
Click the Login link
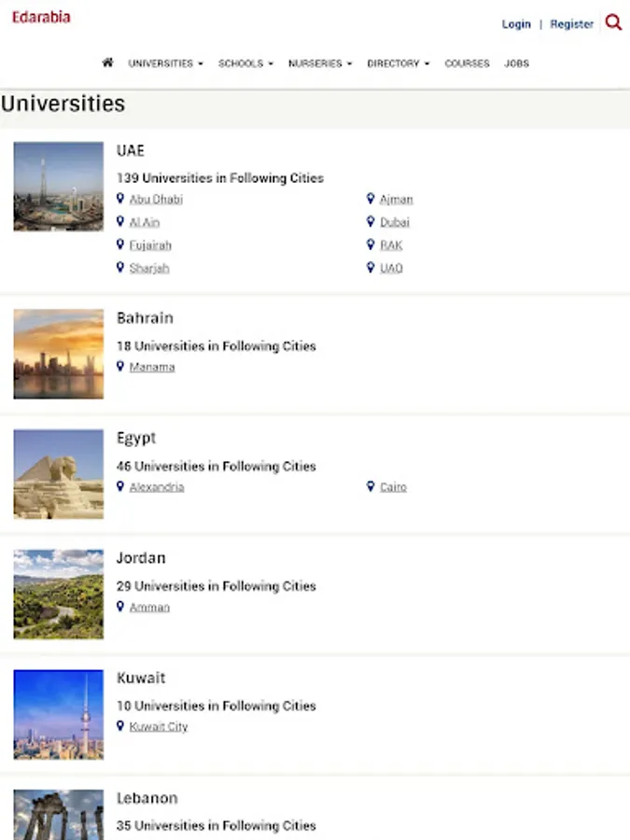[516, 24]
